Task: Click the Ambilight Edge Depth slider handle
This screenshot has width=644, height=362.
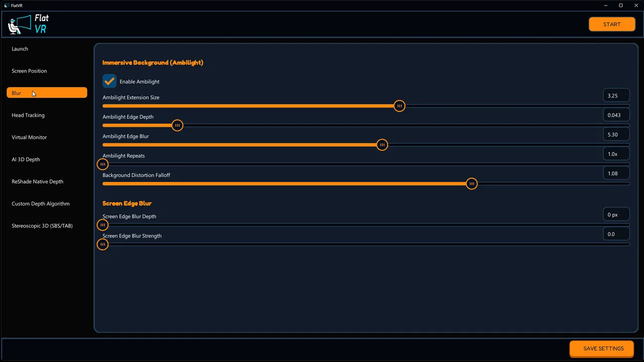Action: (x=177, y=126)
